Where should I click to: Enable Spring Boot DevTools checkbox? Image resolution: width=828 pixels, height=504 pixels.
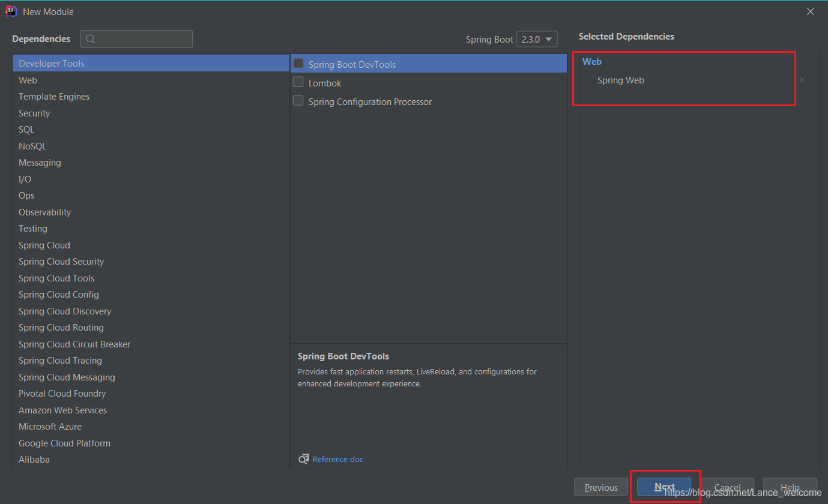(x=298, y=64)
